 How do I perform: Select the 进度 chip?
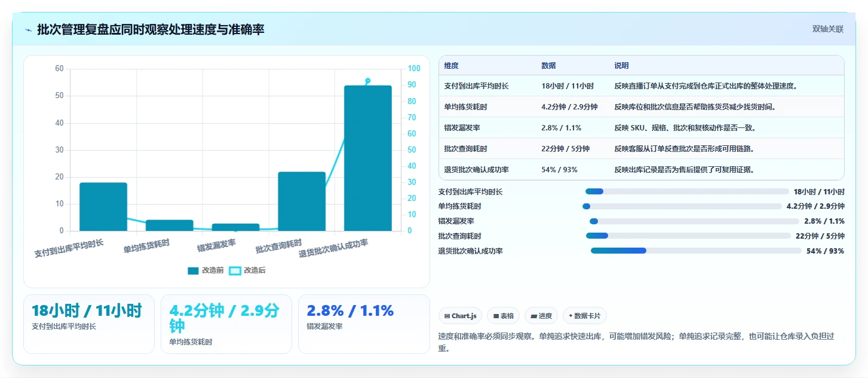[x=541, y=316]
